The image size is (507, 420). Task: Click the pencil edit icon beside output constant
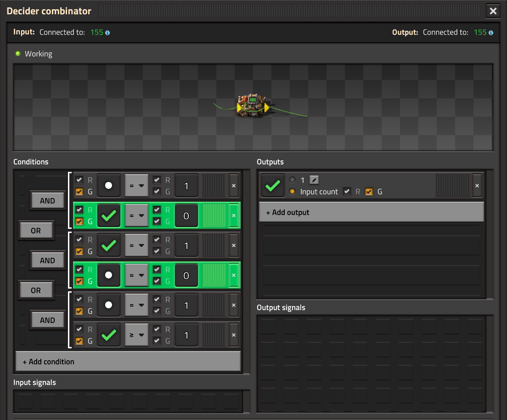point(314,180)
